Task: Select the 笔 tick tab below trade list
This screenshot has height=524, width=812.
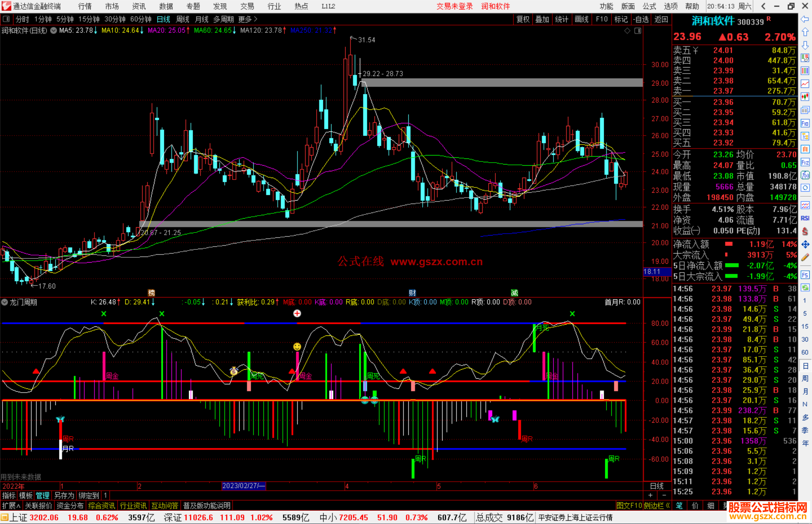Action: (679, 506)
